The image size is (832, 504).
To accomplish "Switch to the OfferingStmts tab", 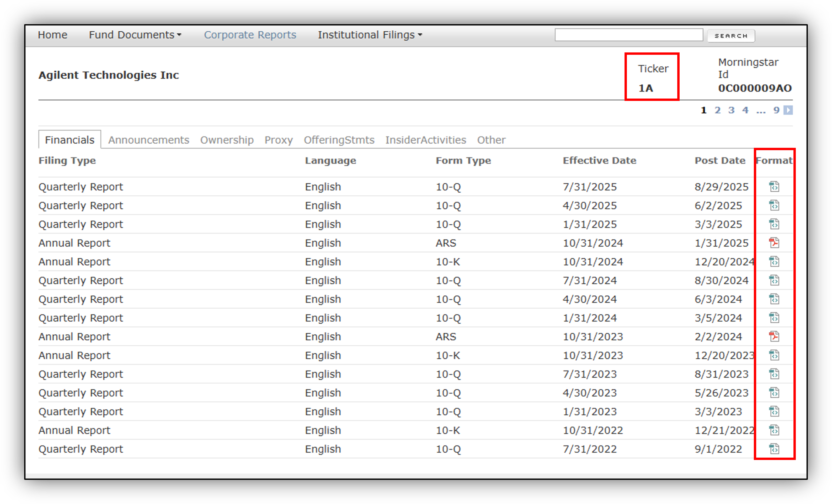I will pos(339,140).
